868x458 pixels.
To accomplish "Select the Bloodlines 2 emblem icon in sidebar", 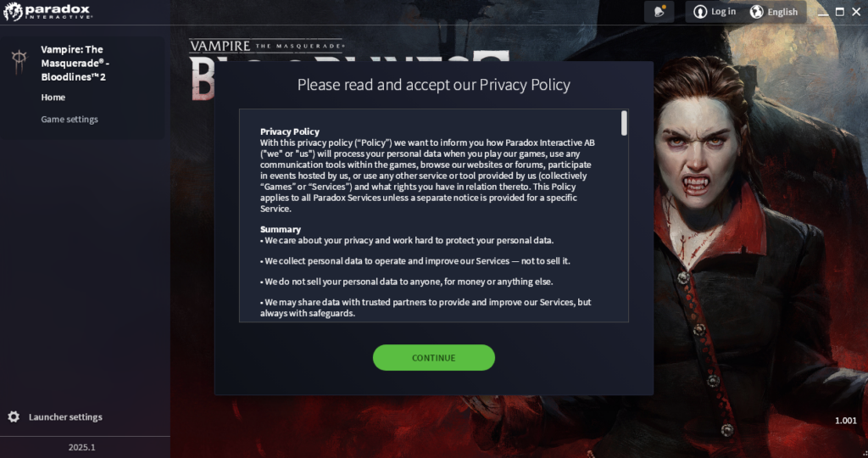I will [x=19, y=61].
